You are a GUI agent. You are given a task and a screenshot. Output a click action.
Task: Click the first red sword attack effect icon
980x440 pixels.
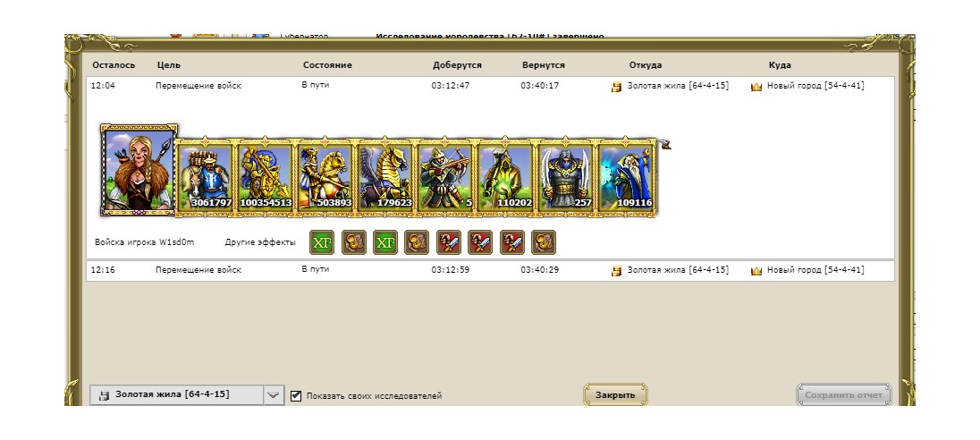[x=449, y=242]
